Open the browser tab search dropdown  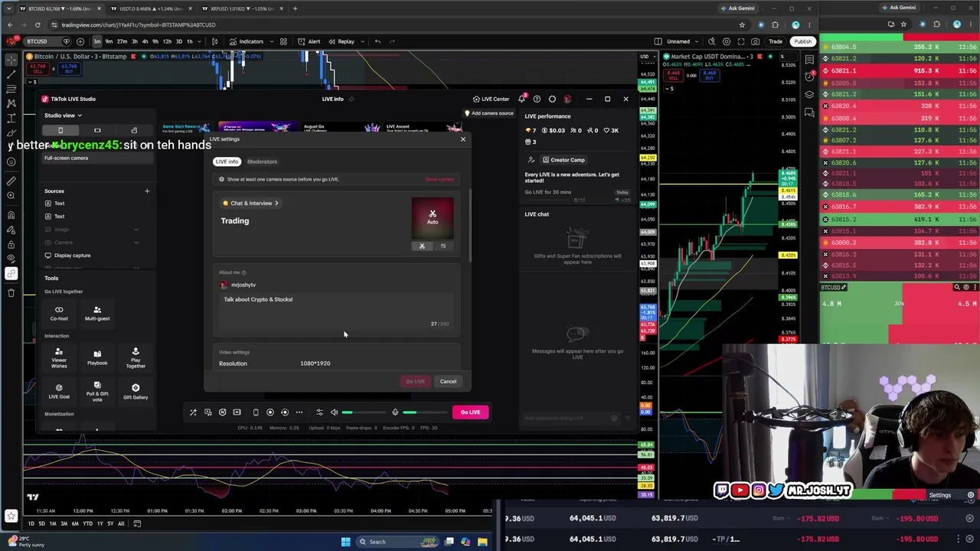tap(11, 8)
